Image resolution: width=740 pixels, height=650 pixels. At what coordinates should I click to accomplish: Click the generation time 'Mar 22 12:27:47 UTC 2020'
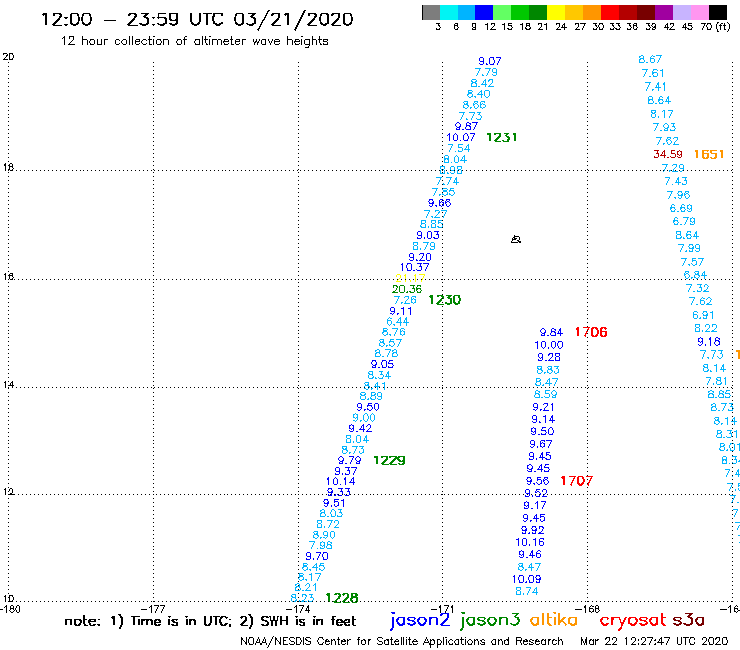tap(654, 641)
